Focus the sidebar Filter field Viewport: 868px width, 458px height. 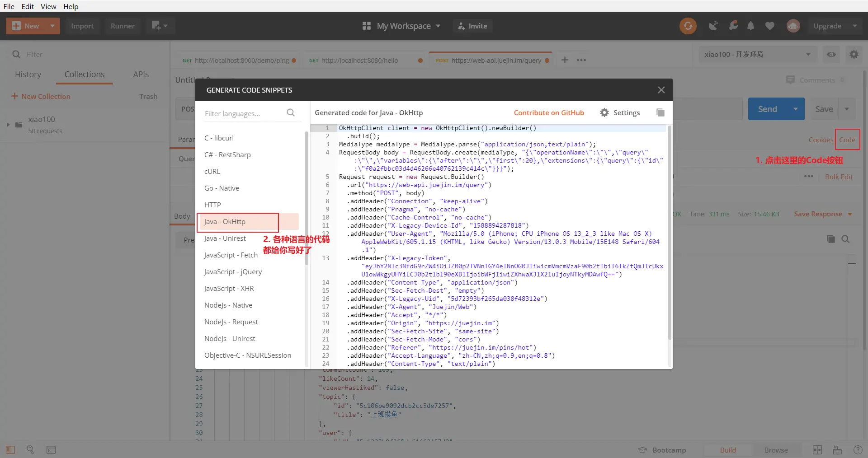[x=90, y=54]
